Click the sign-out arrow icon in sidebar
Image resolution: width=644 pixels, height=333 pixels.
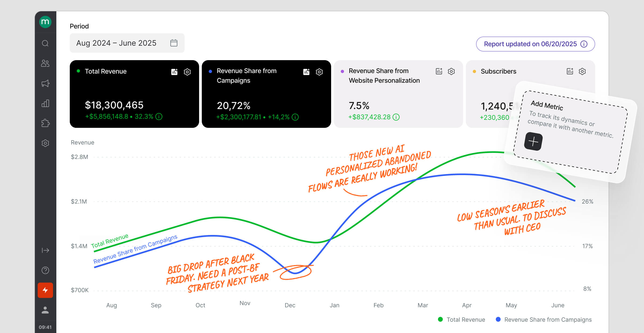(x=45, y=250)
